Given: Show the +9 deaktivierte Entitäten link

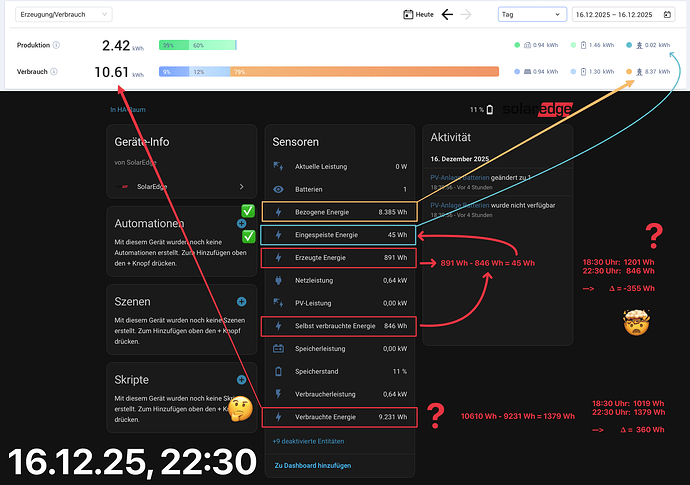Looking at the screenshot, I should click(x=308, y=441).
